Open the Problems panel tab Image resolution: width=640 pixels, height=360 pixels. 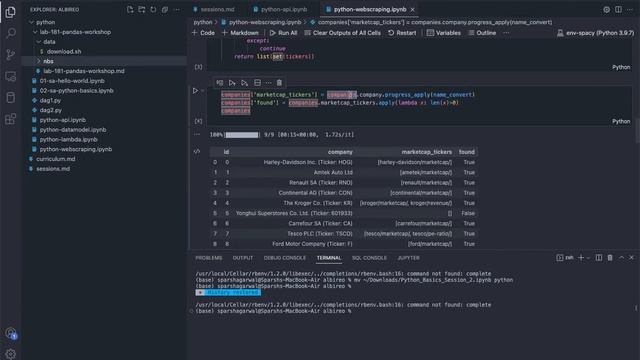click(209, 258)
